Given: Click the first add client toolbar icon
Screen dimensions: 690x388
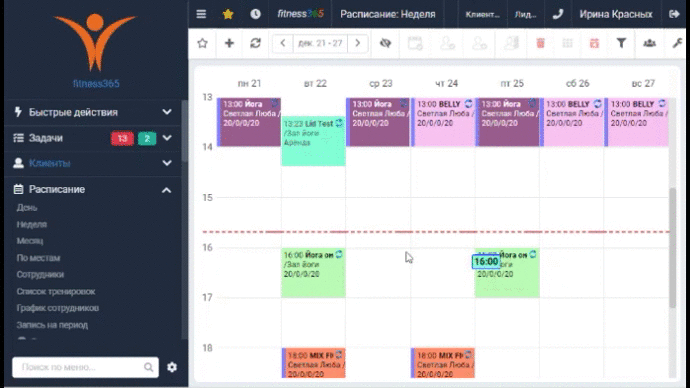Looking at the screenshot, I should click(x=447, y=43).
